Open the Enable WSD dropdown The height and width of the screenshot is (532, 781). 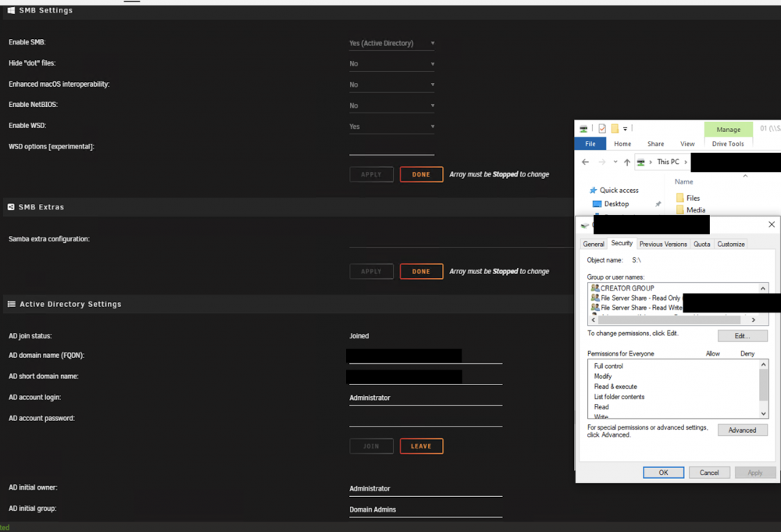click(391, 127)
